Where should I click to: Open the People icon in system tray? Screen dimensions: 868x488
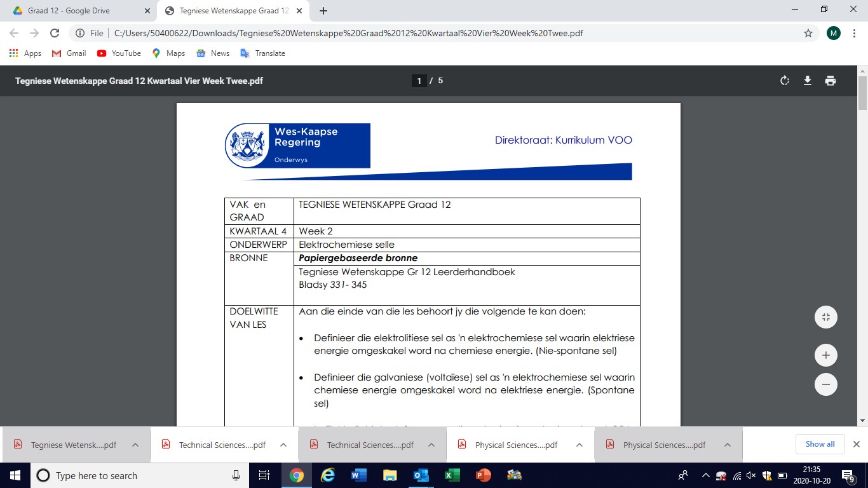tap(683, 475)
